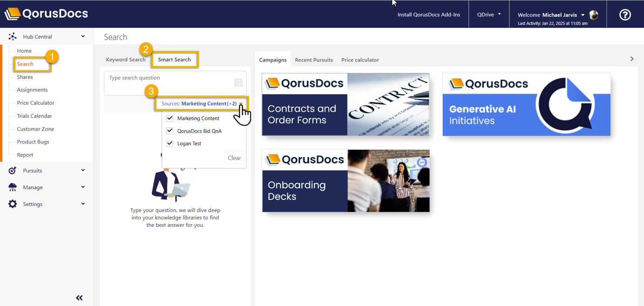This screenshot has height=306, width=644.
Task: Open the Recent Pursuits tab
Action: click(314, 60)
